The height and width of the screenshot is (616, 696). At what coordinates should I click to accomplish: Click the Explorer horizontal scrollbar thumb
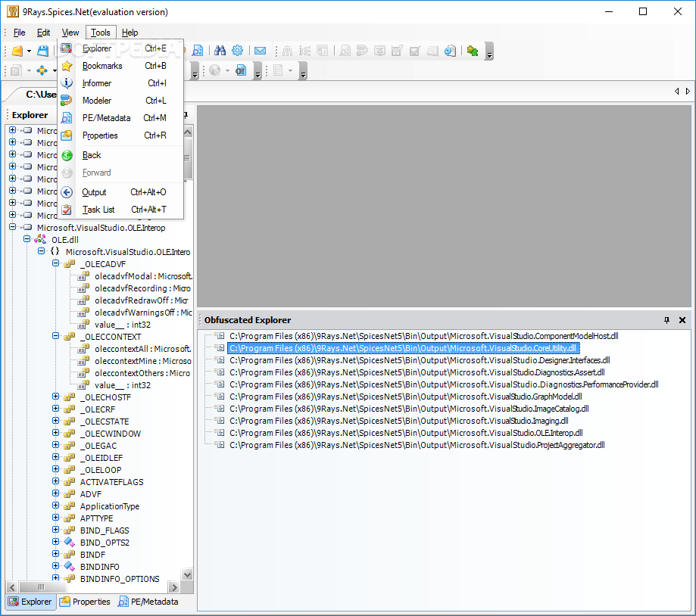click(x=42, y=587)
